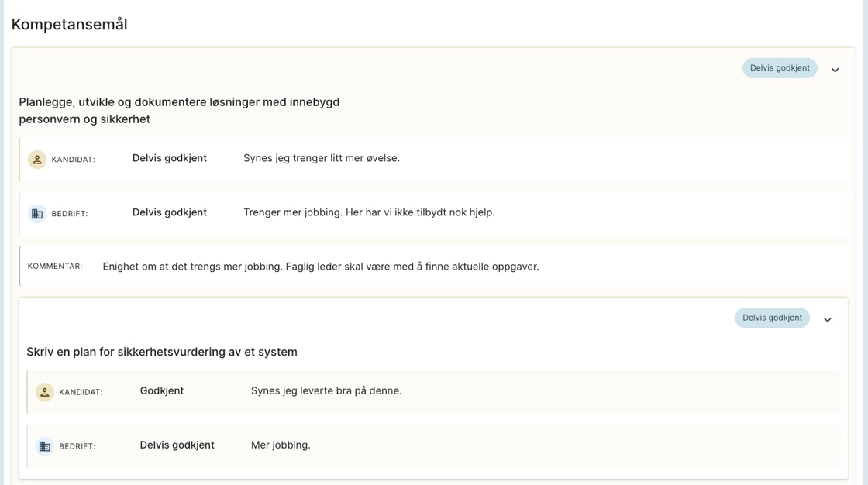Click candidate comment 'Synes jeg leverte bra'

click(326, 390)
